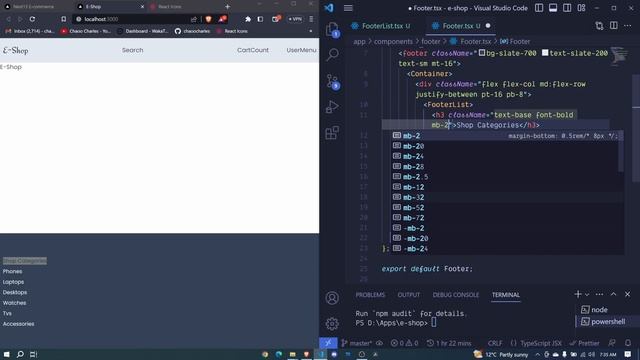Open the Source Control view
The height and width of the screenshot is (360, 640).
332,81
